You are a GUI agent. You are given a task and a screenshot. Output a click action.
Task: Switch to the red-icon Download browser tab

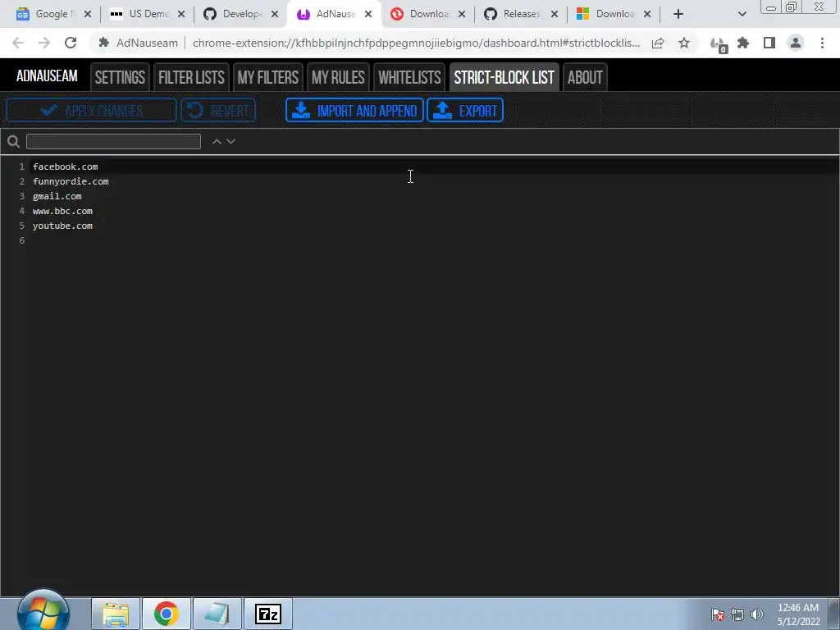[427, 14]
